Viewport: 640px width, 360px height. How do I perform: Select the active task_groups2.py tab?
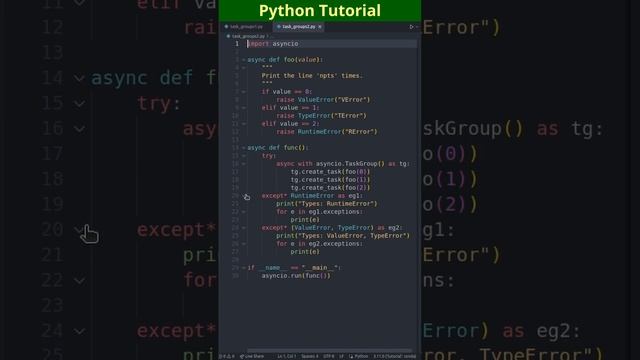(x=298, y=27)
